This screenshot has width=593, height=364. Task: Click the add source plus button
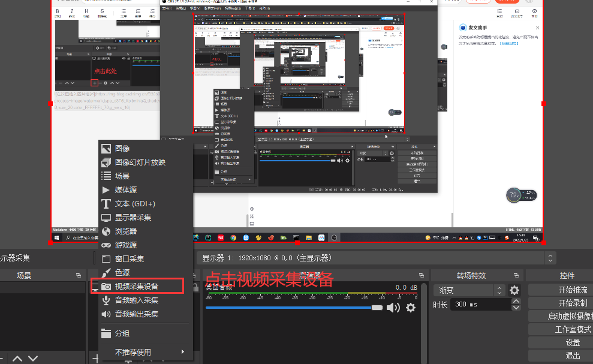96,359
